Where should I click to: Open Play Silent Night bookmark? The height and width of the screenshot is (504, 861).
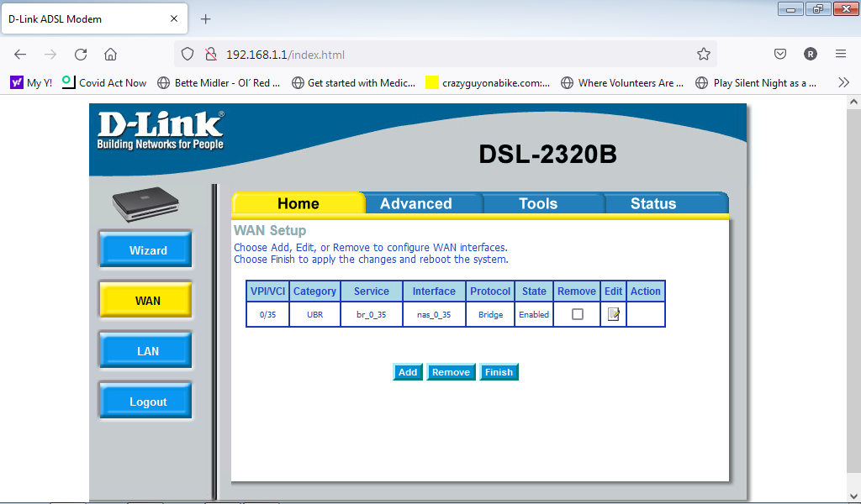point(756,83)
